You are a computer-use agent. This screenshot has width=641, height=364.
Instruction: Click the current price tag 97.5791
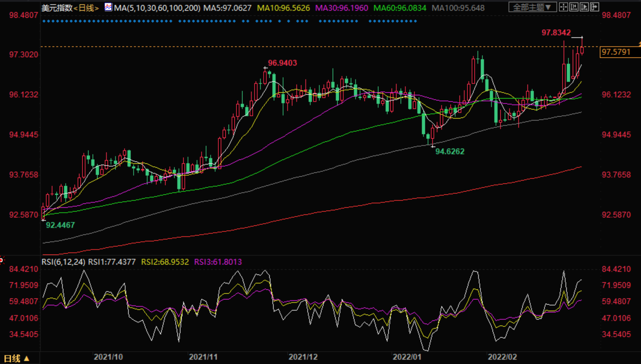[616, 52]
